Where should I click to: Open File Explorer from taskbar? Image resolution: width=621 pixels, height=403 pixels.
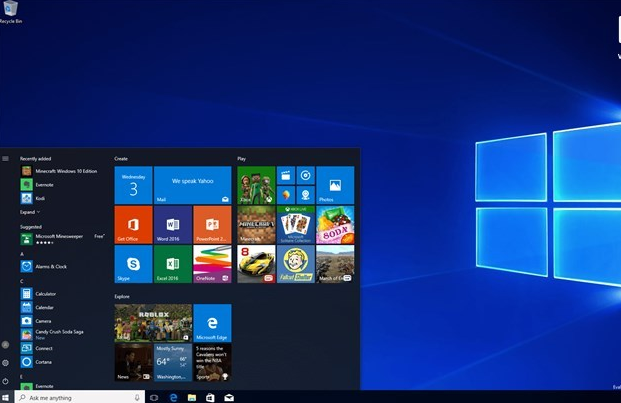192,397
